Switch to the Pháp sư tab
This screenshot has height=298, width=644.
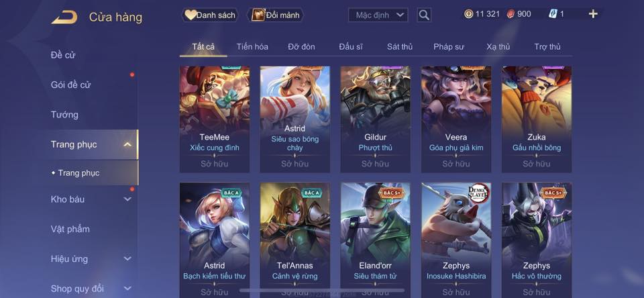[x=449, y=47]
